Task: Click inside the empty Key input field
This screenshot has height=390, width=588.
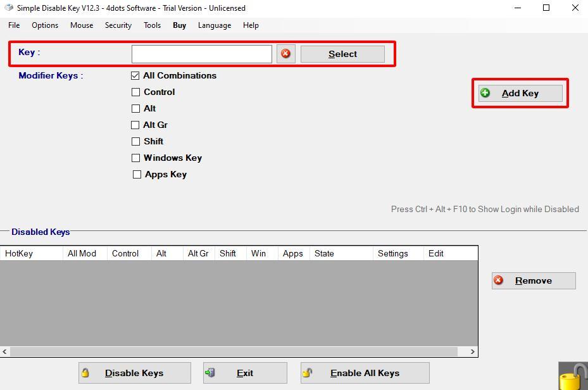Action: [x=201, y=54]
